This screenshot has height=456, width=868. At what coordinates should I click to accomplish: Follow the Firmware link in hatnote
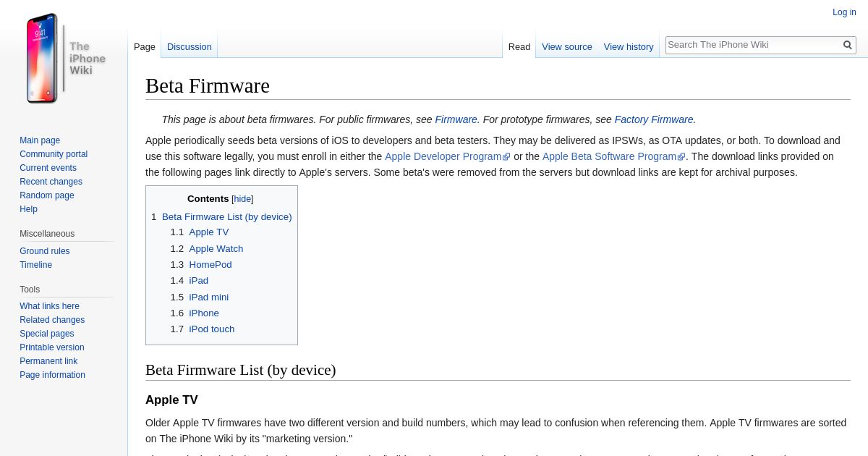click(456, 119)
